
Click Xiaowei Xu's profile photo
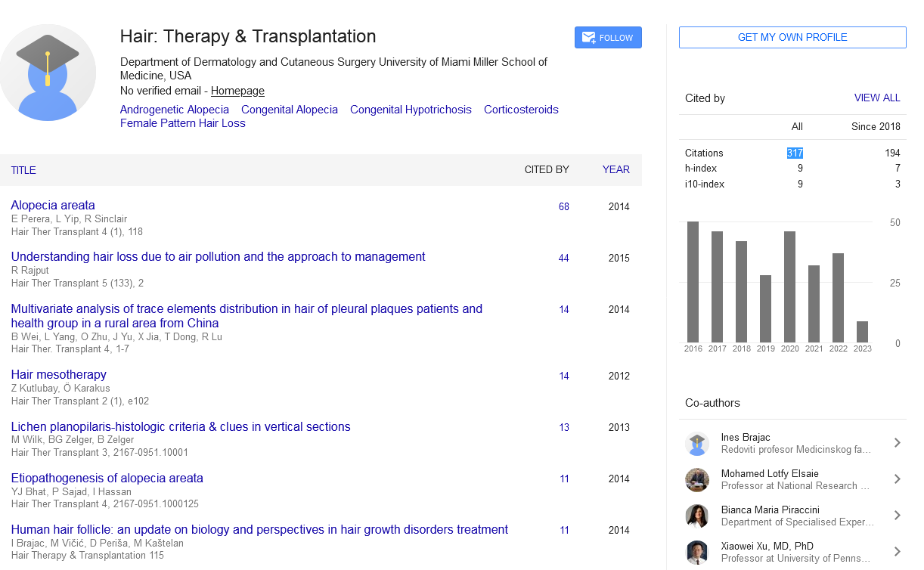696,552
